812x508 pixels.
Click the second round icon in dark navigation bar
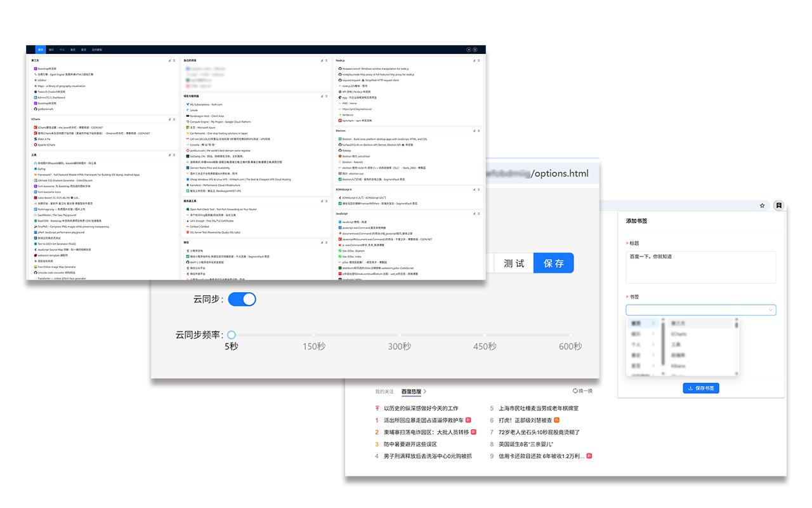coord(475,49)
